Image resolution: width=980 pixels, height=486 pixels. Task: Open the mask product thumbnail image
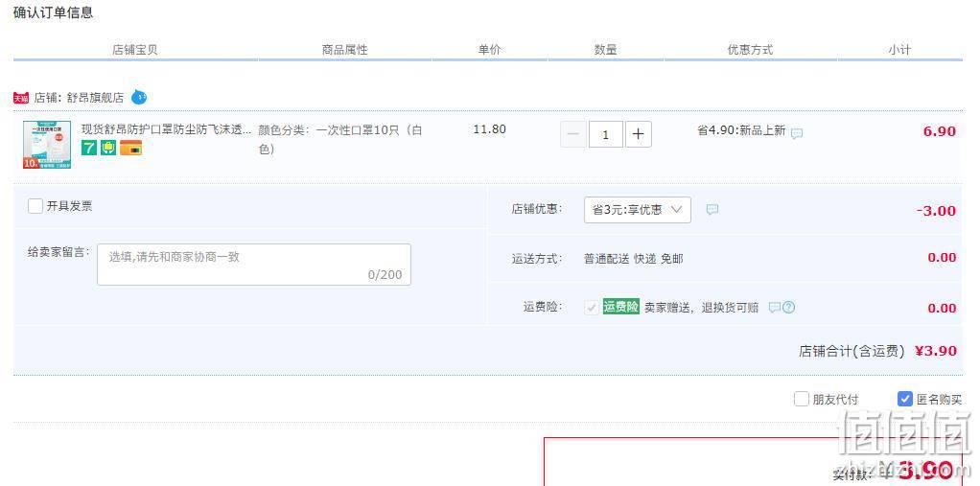click(x=47, y=145)
